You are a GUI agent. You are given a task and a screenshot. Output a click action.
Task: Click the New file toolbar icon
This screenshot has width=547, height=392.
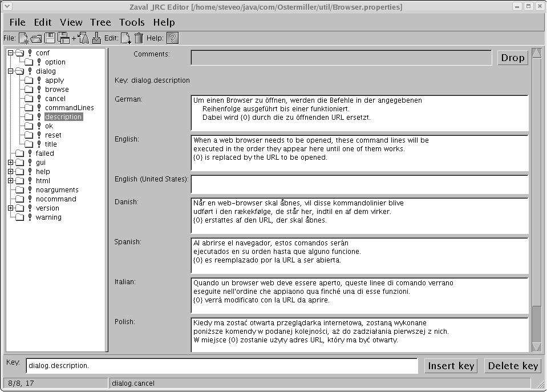[24, 38]
